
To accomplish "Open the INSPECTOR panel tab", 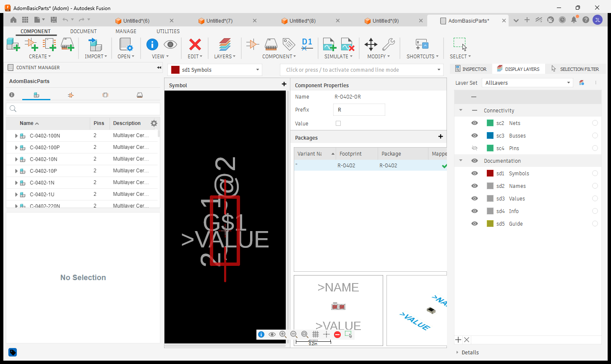I will click(x=471, y=69).
